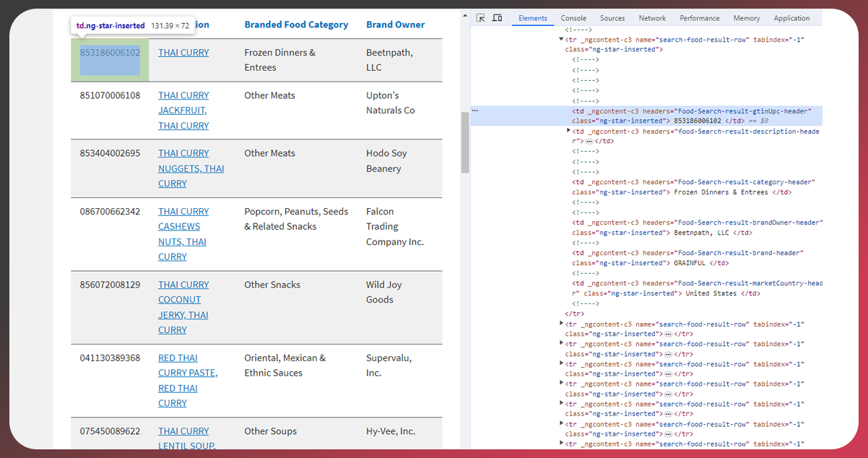The image size is (868, 458).
Task: Open THAI CURRY link in Beetnpath row
Action: tap(183, 53)
